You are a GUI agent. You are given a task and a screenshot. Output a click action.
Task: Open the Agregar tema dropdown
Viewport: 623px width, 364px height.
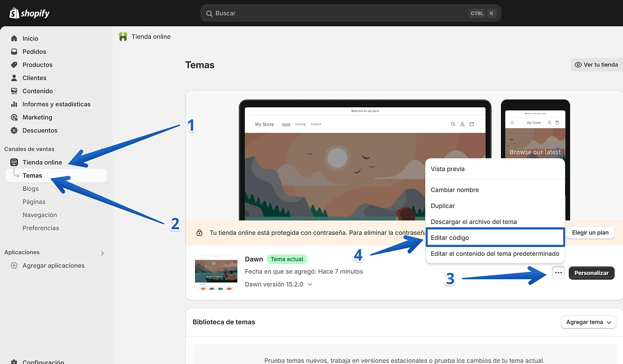coord(588,322)
